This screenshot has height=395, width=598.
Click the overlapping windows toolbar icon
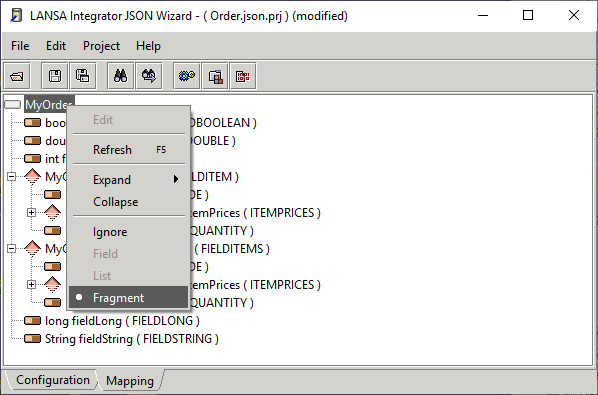click(x=215, y=76)
